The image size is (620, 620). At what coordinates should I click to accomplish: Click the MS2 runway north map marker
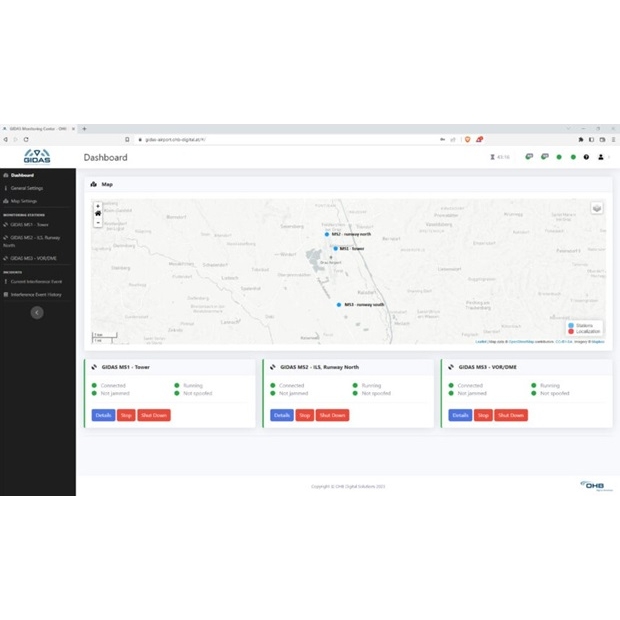[x=326, y=234]
